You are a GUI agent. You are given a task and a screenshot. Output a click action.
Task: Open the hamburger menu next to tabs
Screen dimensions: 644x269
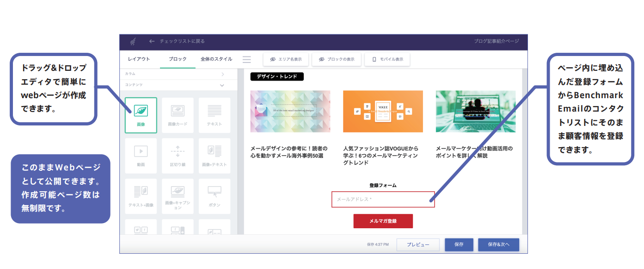(x=246, y=59)
